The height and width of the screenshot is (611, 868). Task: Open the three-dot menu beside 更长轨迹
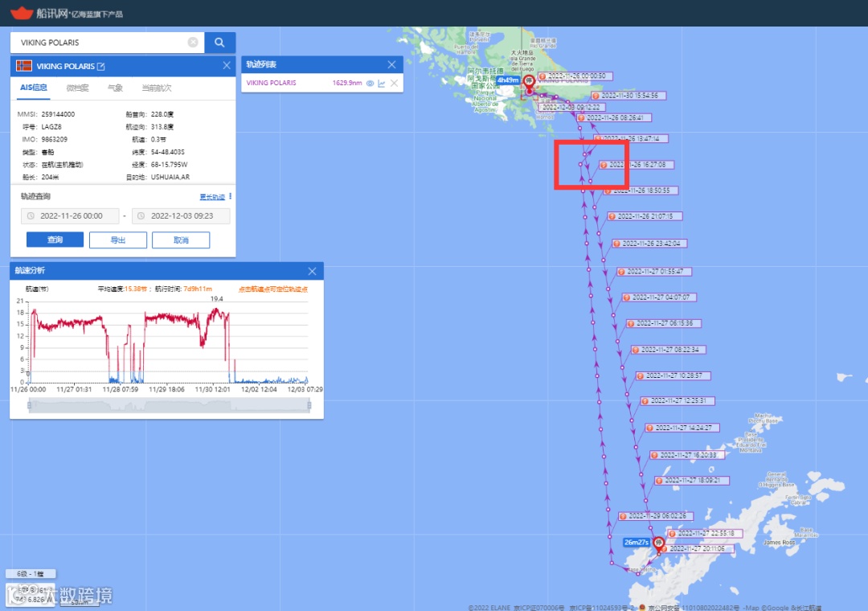click(231, 197)
